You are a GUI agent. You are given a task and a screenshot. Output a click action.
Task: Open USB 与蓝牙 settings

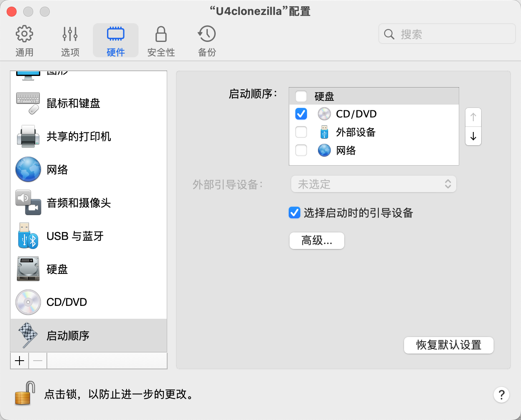75,236
